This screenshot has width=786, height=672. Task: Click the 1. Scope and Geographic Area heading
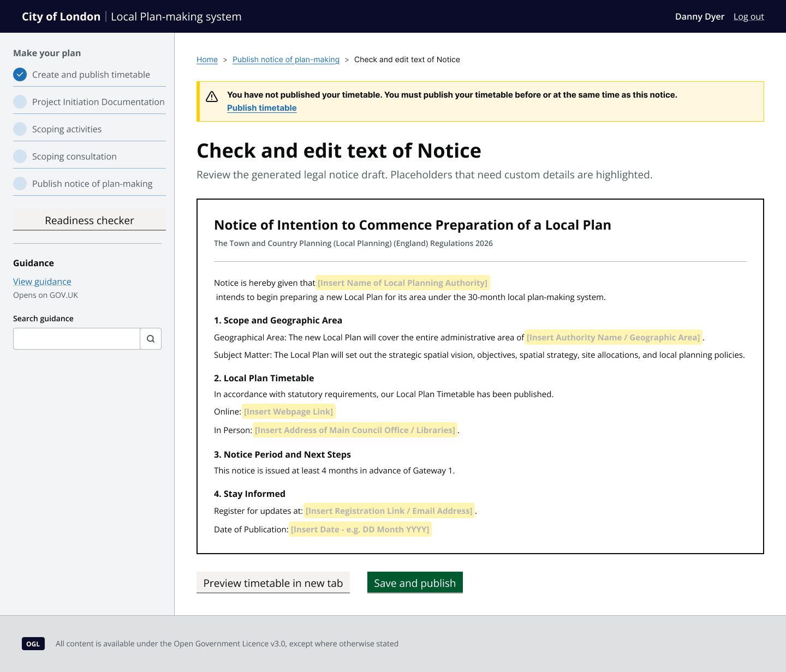(278, 320)
